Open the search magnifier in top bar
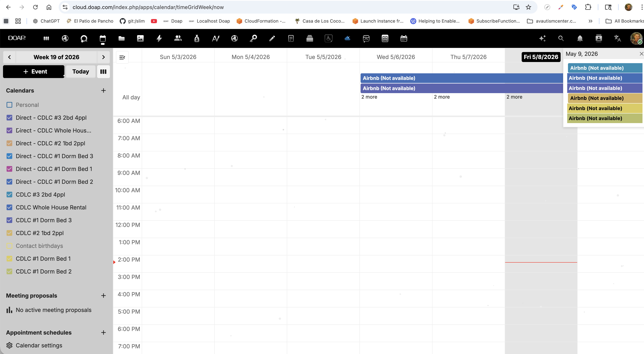 561,38
